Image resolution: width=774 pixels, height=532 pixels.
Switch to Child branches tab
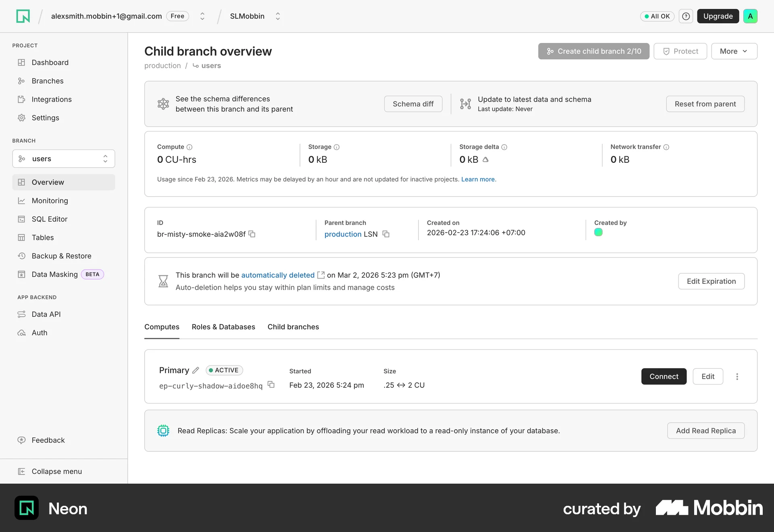(x=293, y=327)
